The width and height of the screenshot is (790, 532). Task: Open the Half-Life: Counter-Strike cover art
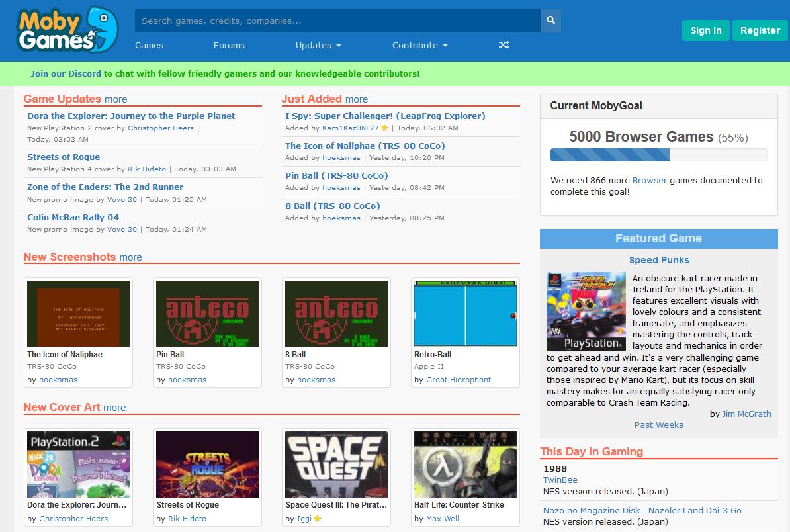tap(464, 464)
